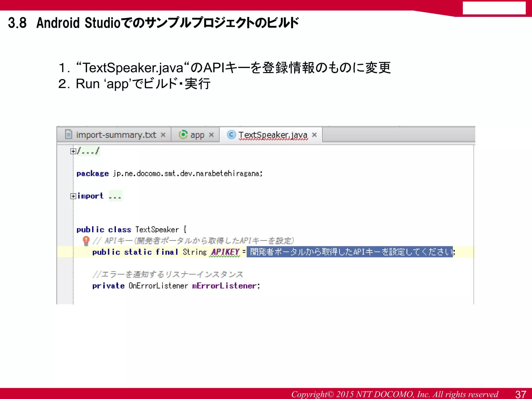Click the green module icon on app tab
The width and height of the screenshot is (532, 399).
click(183, 134)
